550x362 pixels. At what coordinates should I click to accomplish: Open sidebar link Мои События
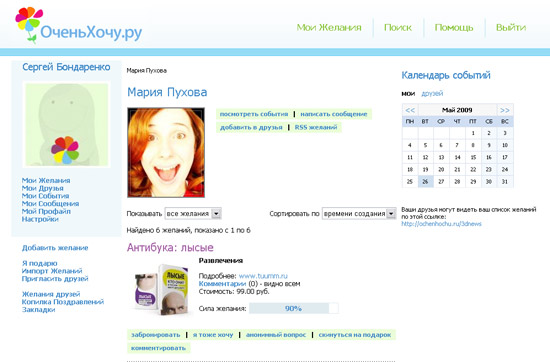coord(45,196)
